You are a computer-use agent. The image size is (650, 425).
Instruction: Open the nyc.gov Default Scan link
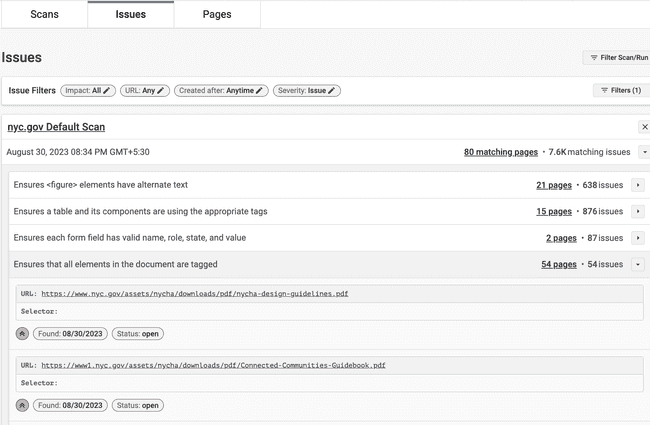[x=56, y=127]
